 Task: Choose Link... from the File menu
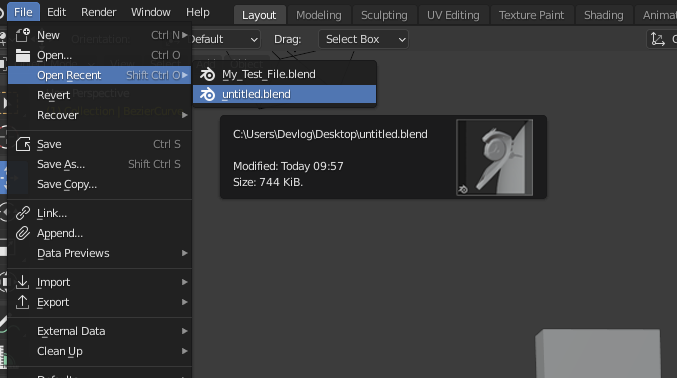(x=100, y=213)
